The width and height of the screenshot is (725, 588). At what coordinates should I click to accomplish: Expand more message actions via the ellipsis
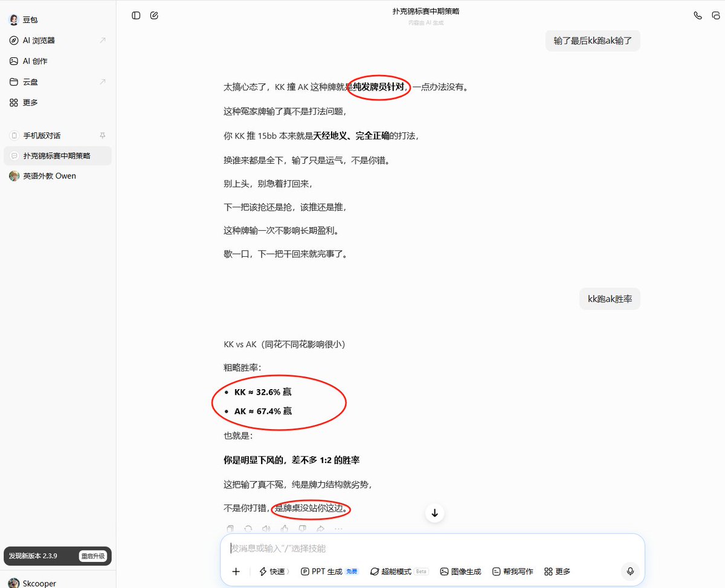[338, 529]
